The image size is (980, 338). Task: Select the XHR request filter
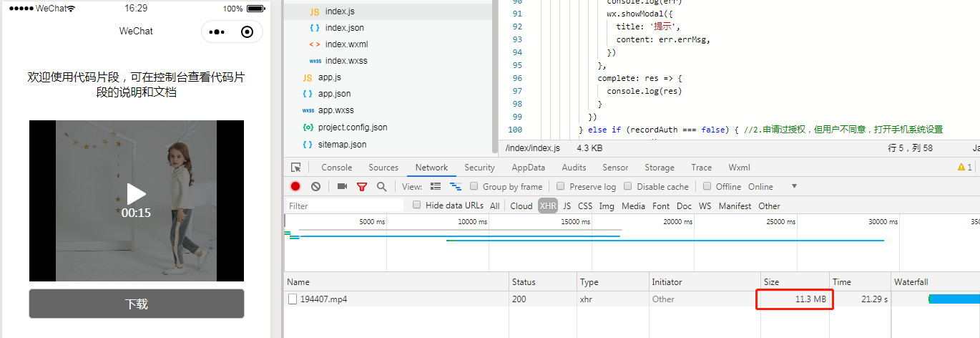548,206
